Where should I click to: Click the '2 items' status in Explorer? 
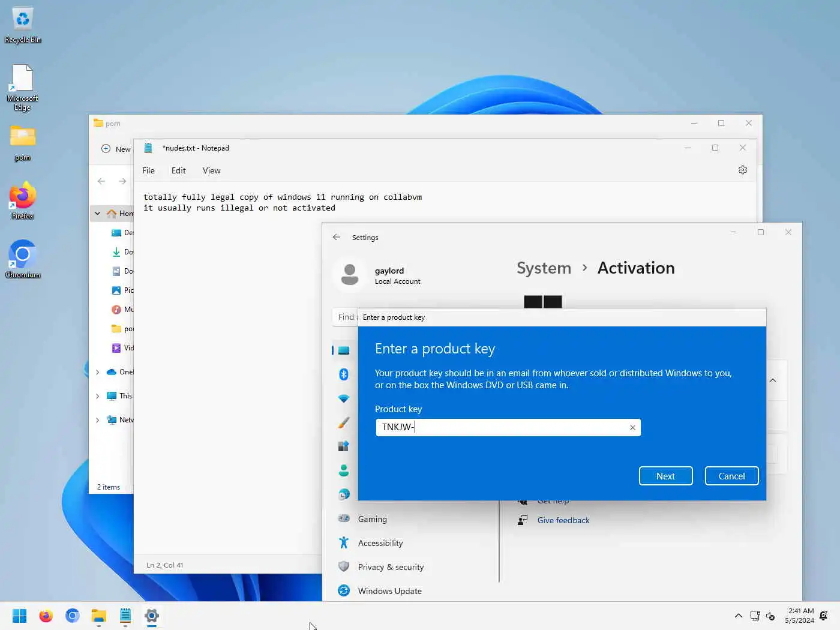tap(109, 487)
